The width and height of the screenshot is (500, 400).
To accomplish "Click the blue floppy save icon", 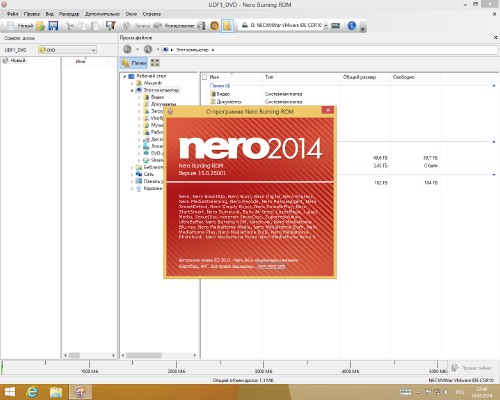I will [53, 26].
